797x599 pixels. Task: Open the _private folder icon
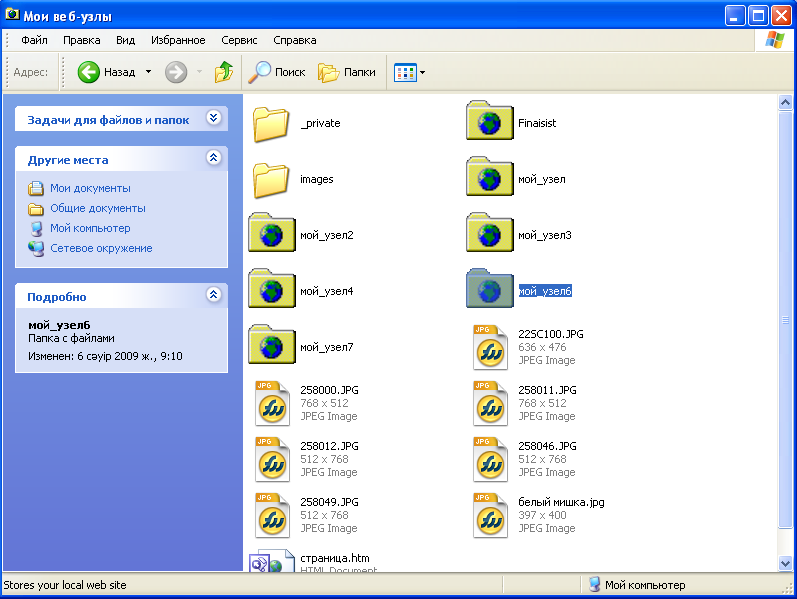pos(271,124)
